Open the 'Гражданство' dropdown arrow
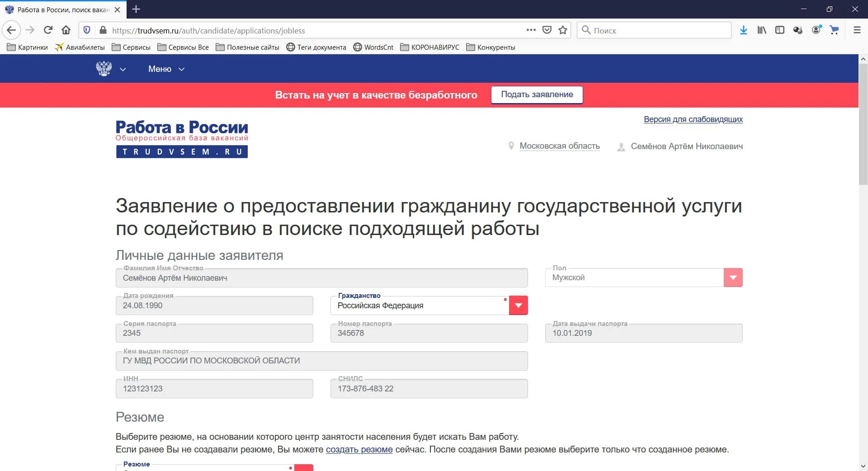868x471 pixels. pyautogui.click(x=518, y=306)
